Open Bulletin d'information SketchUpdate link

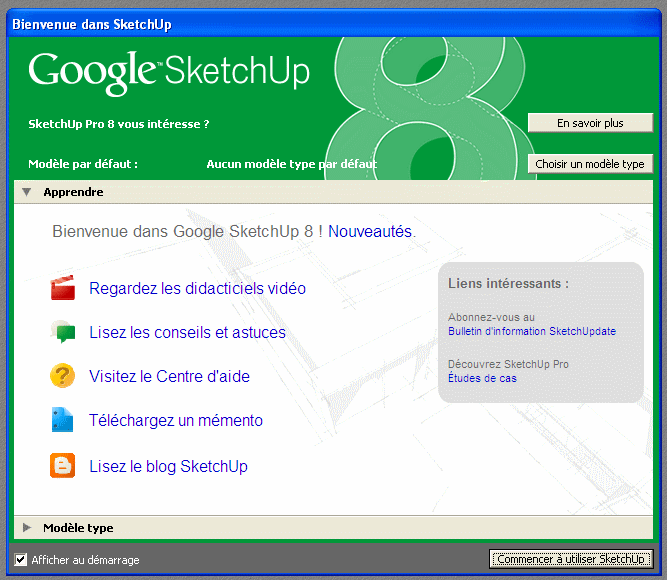point(532,331)
